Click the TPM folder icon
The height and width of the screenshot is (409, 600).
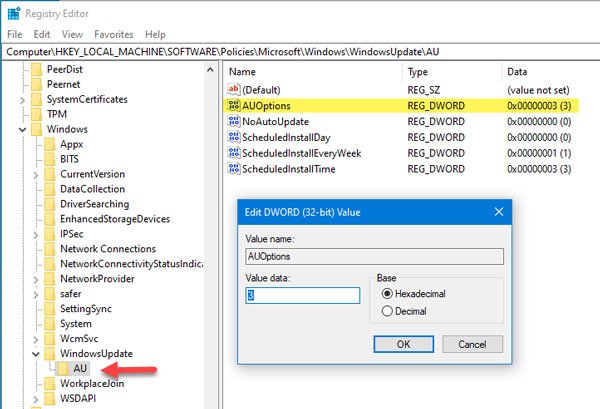(x=36, y=114)
